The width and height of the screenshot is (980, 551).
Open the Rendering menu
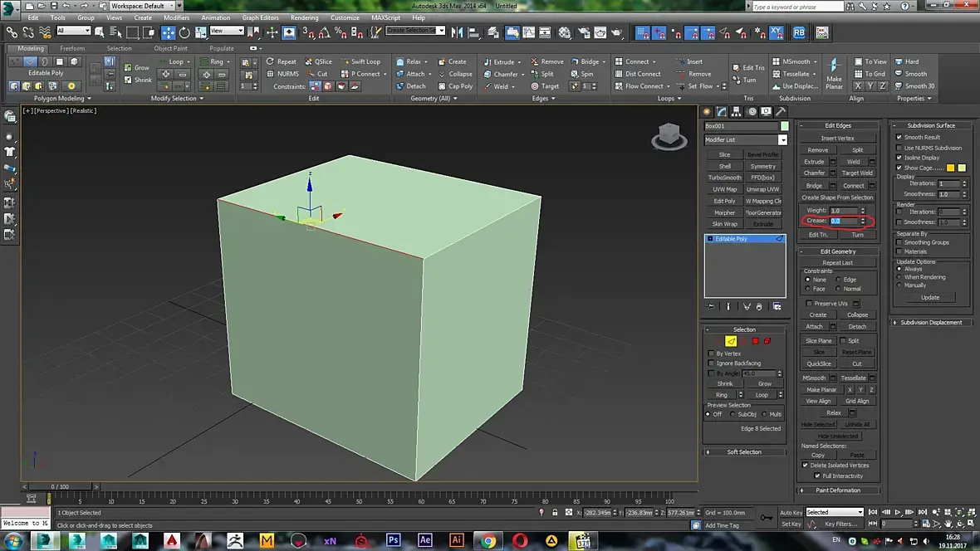pyautogui.click(x=304, y=17)
